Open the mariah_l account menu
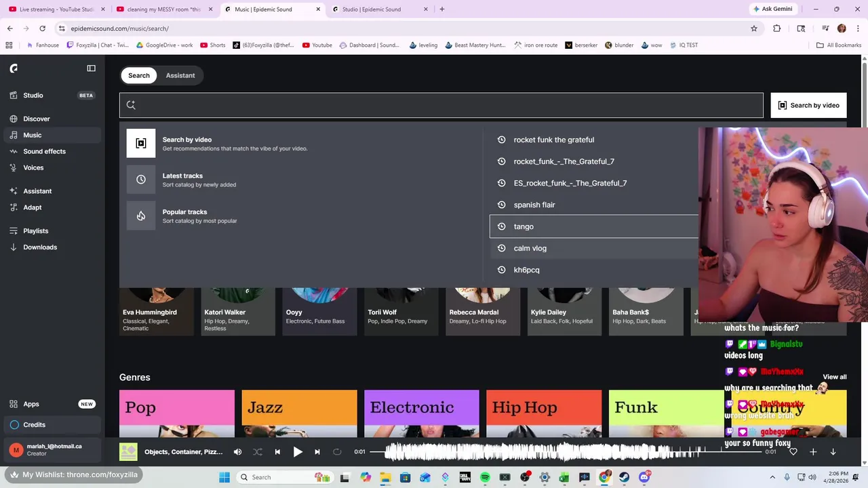The image size is (868, 488). (x=52, y=449)
